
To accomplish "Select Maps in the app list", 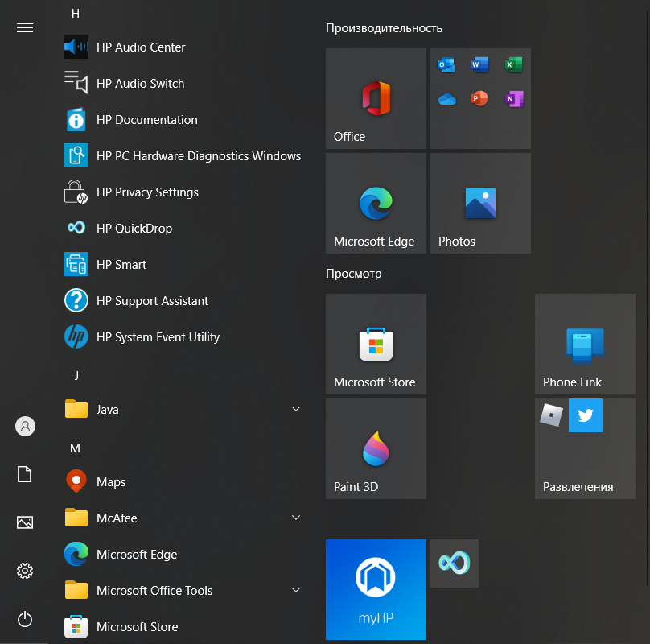I will tap(111, 482).
